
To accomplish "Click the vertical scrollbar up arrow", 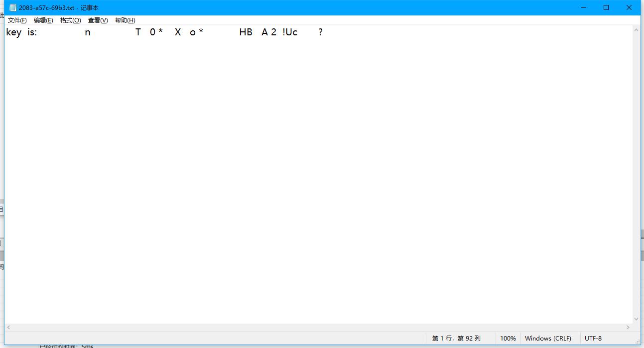I will click(636, 30).
